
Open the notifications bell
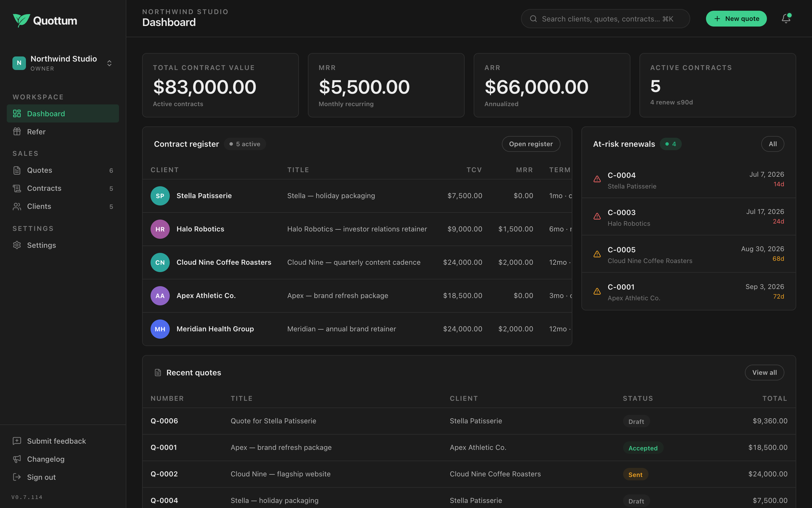pyautogui.click(x=786, y=18)
